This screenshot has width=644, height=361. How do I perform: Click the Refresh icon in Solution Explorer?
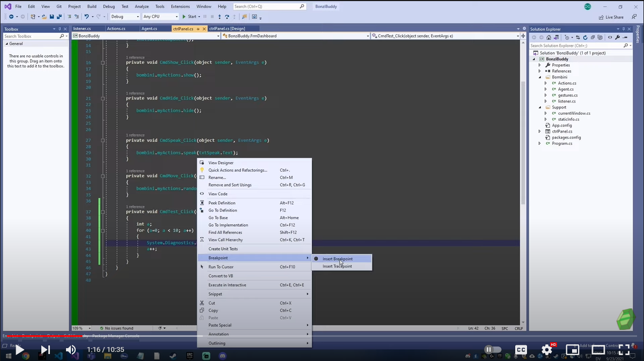tap(585, 38)
